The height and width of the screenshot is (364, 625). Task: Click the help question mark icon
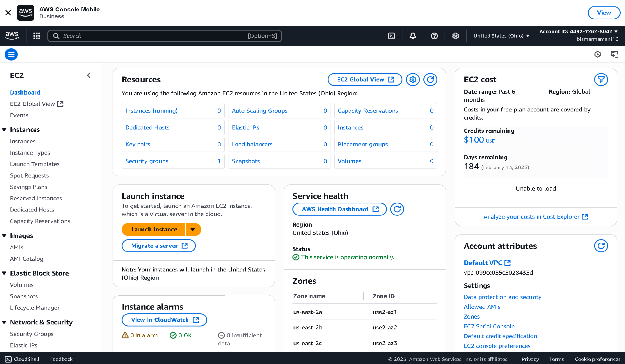pyautogui.click(x=434, y=36)
